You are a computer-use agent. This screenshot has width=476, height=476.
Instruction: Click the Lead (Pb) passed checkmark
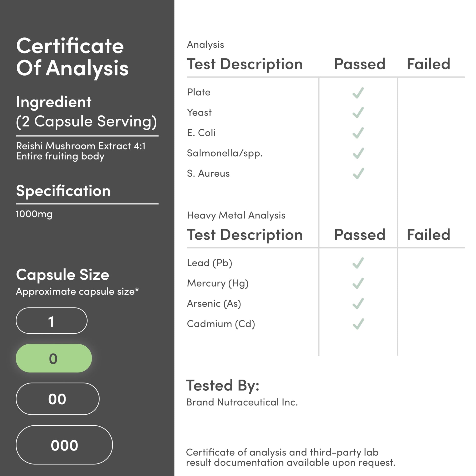point(358,263)
